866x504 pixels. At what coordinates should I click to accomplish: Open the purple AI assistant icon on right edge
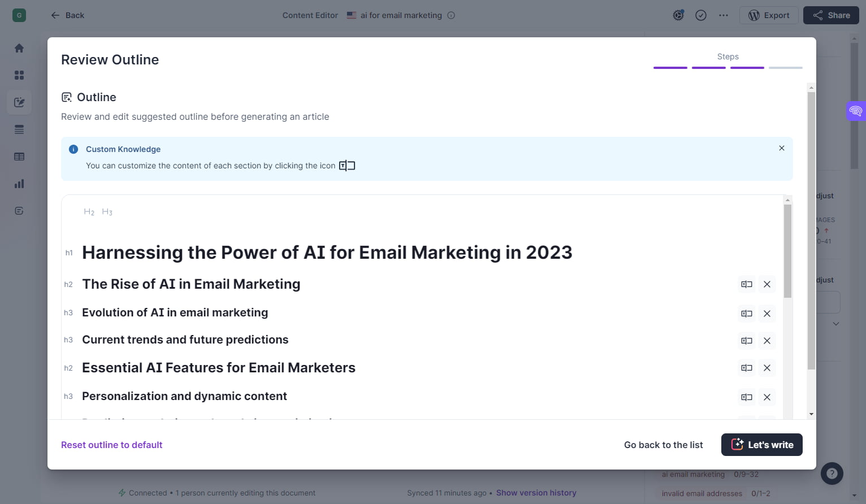tap(855, 111)
